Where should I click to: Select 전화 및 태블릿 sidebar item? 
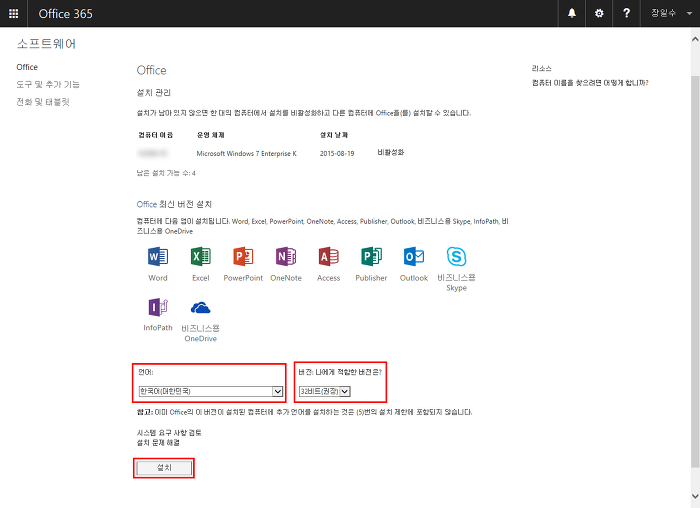point(43,102)
